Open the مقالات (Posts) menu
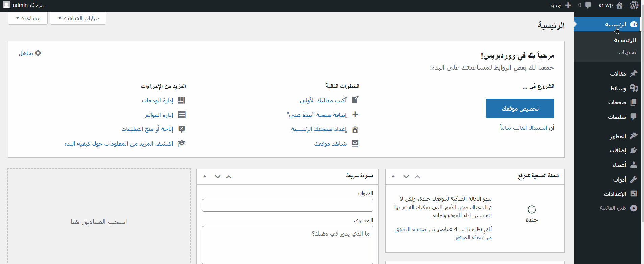644x264 pixels. pos(618,74)
